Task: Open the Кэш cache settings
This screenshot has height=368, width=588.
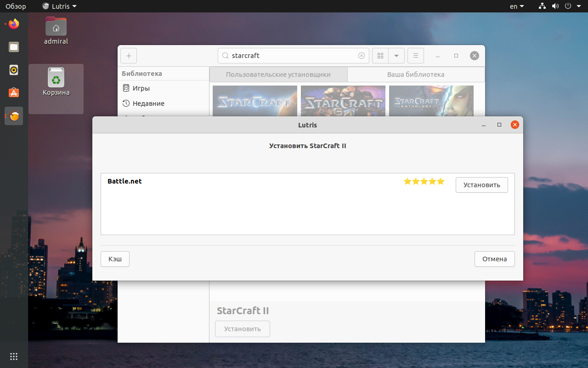Action: click(x=115, y=259)
